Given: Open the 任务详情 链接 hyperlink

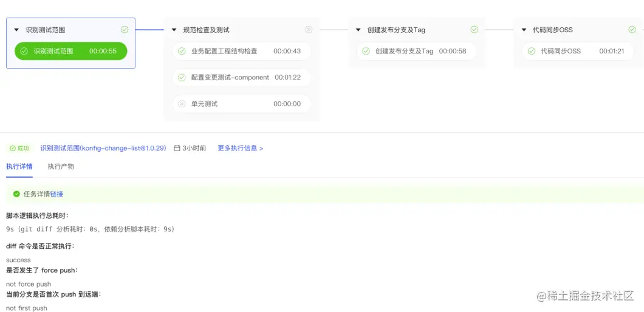Looking at the screenshot, I should (57, 194).
